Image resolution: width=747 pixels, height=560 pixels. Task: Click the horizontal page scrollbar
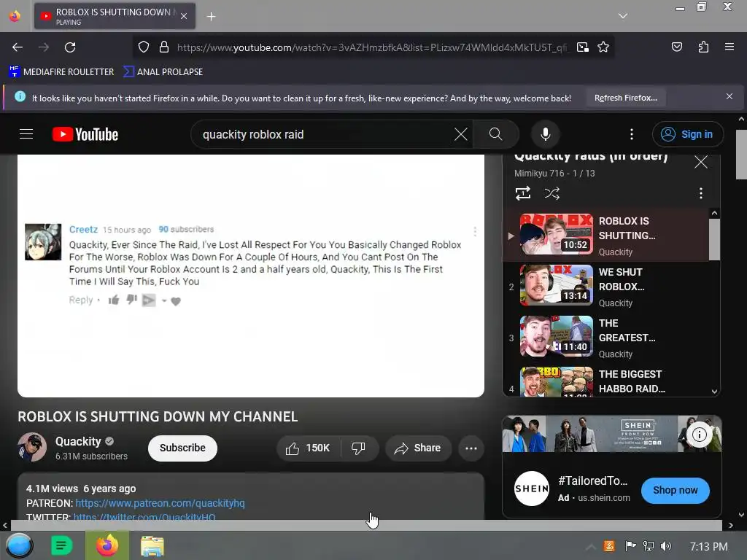coord(366,525)
